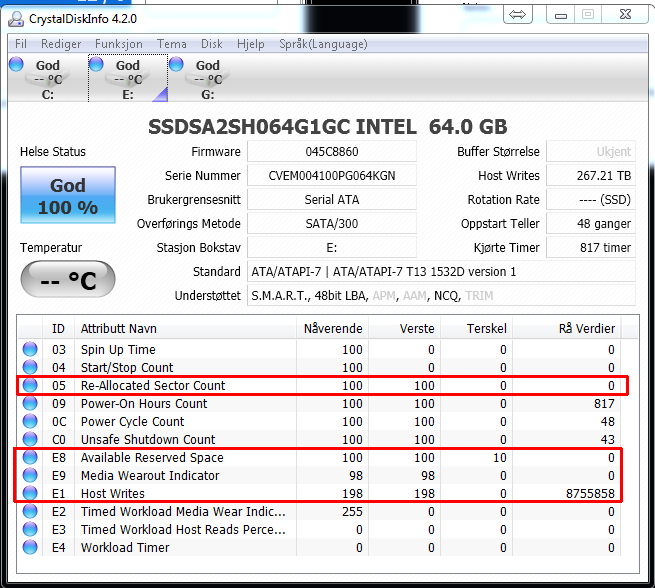Click the Host Writes 267.21 TB field
Viewport: 655px width, 588px height.
591,175
